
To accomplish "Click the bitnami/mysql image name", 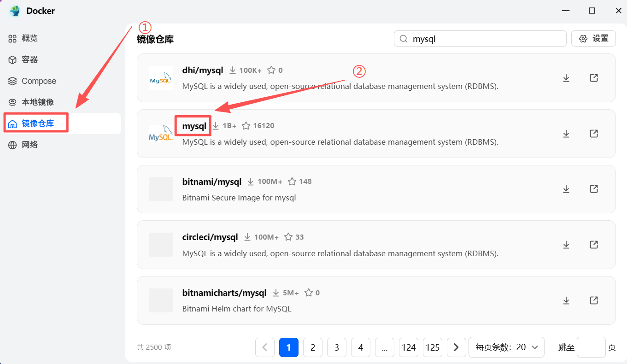I will point(212,182).
